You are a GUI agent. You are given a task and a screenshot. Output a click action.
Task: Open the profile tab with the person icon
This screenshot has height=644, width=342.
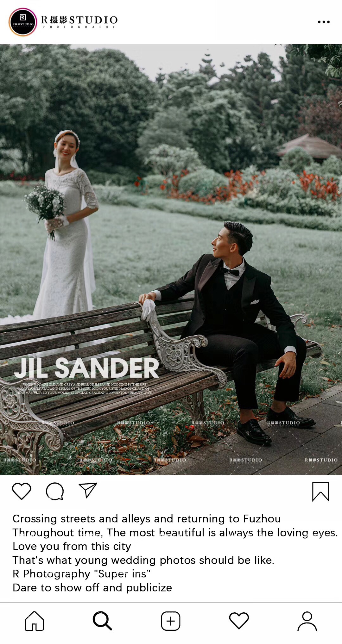click(x=307, y=621)
